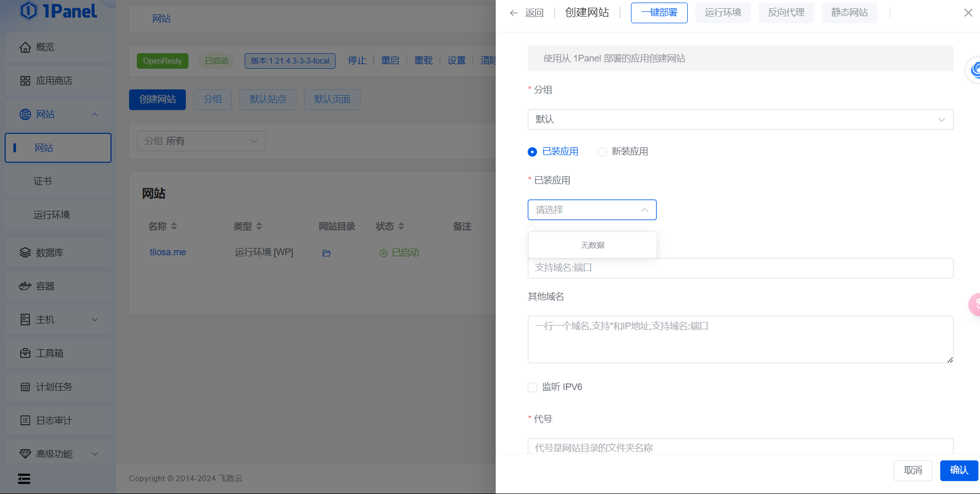
Task: Click the 其他域名 textarea field
Action: click(x=740, y=339)
